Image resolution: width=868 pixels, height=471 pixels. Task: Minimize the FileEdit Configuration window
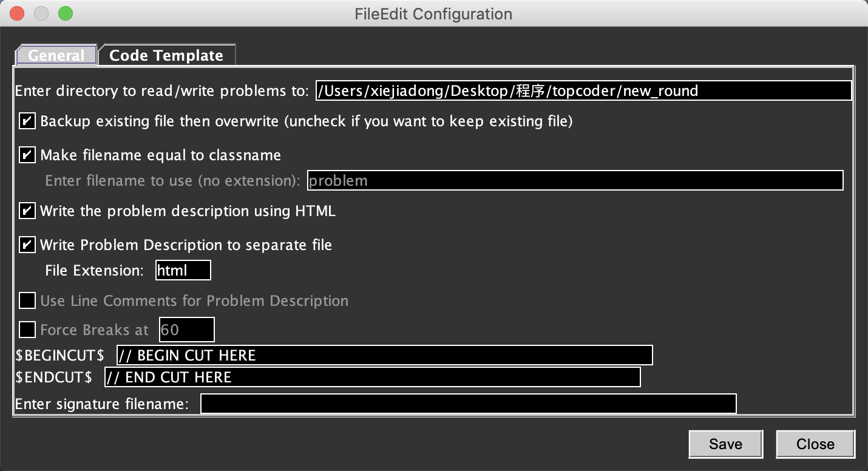(41, 13)
